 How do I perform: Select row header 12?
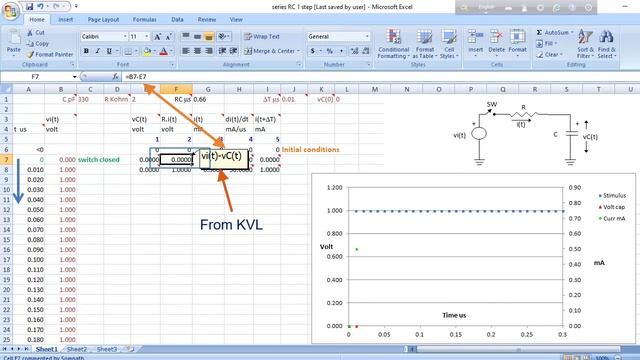click(6, 209)
